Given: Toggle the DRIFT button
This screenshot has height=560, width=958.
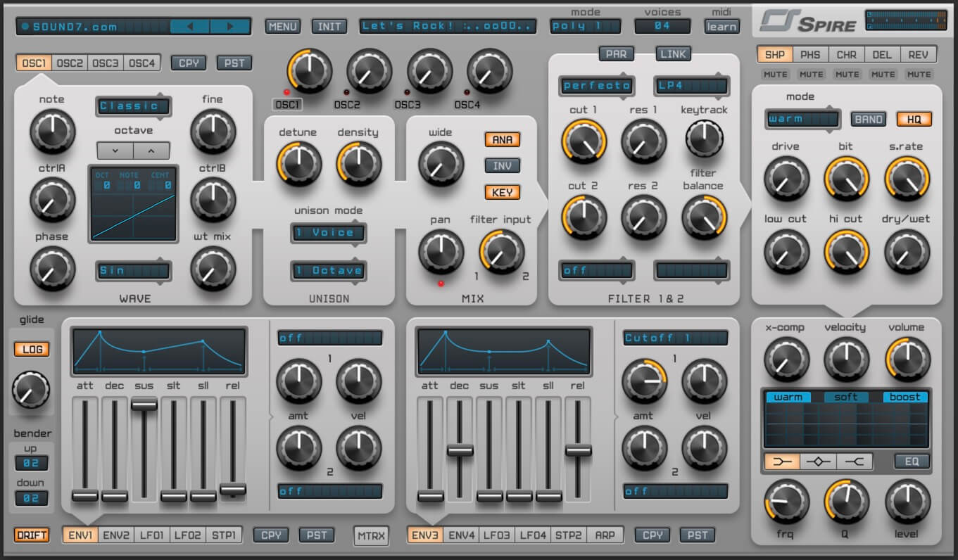Looking at the screenshot, I should coord(32,535).
